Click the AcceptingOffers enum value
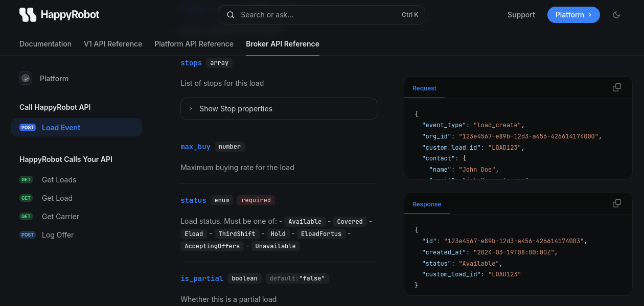Viewport: 644px width, 306px height. (212, 246)
